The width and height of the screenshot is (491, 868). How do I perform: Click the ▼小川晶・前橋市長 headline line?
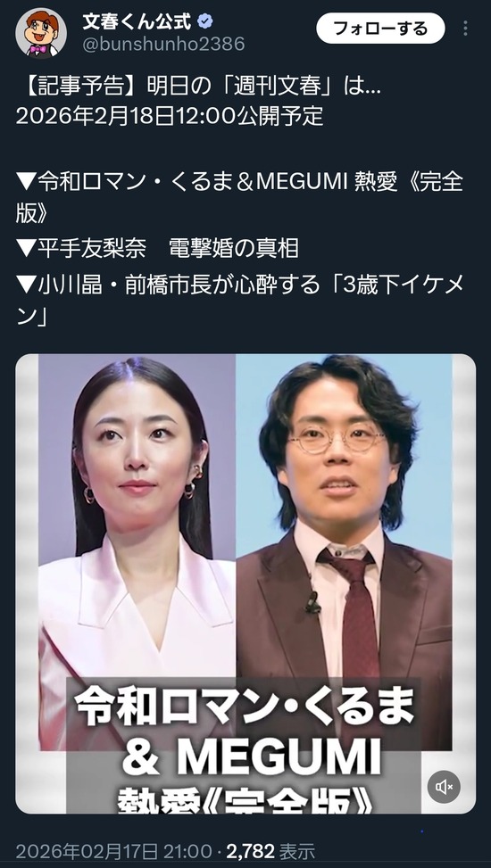tap(239, 301)
